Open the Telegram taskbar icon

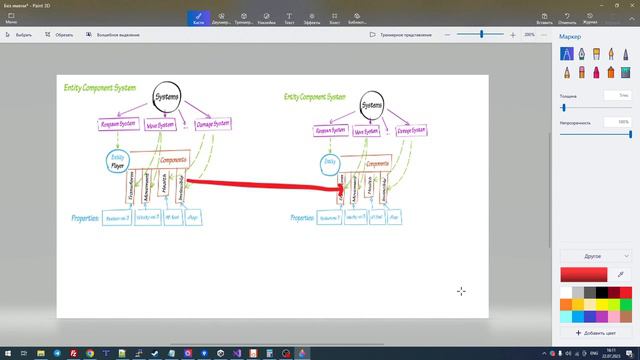[57, 353]
